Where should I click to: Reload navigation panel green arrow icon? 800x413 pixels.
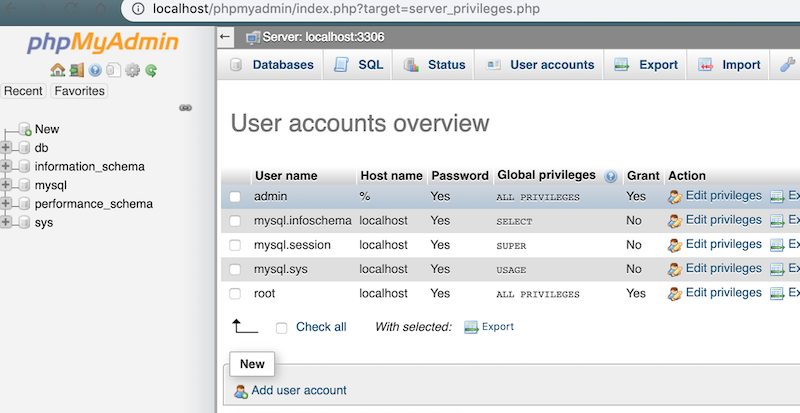[151, 70]
